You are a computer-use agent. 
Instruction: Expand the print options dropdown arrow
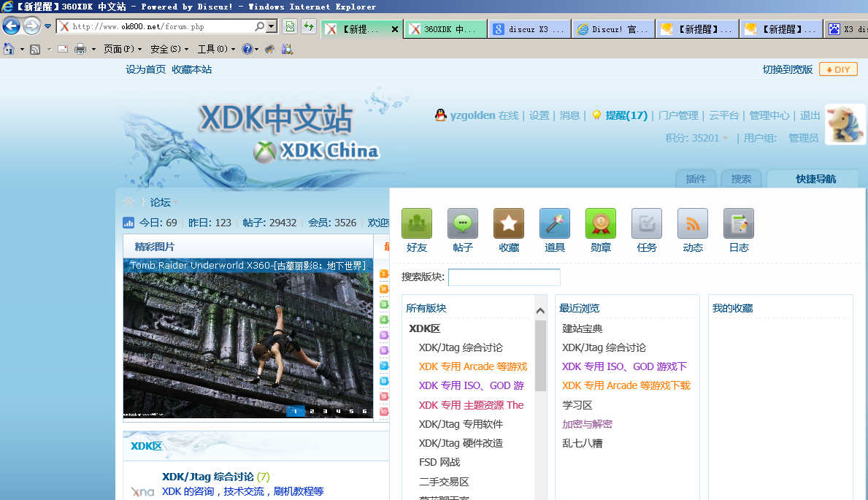tap(93, 50)
